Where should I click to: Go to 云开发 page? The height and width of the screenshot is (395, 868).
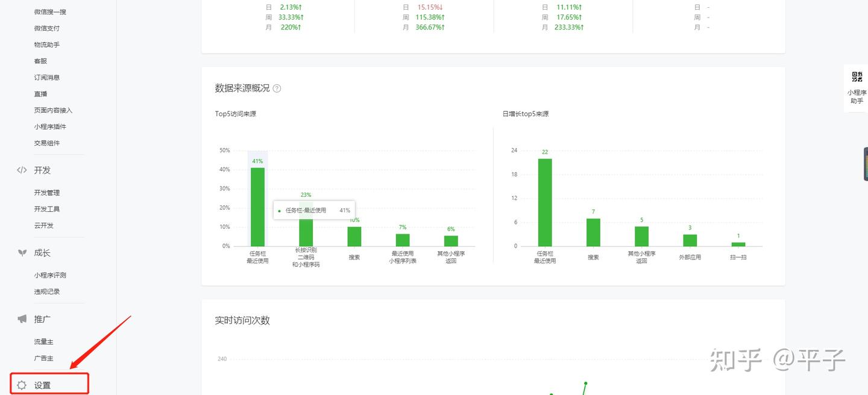(x=44, y=226)
